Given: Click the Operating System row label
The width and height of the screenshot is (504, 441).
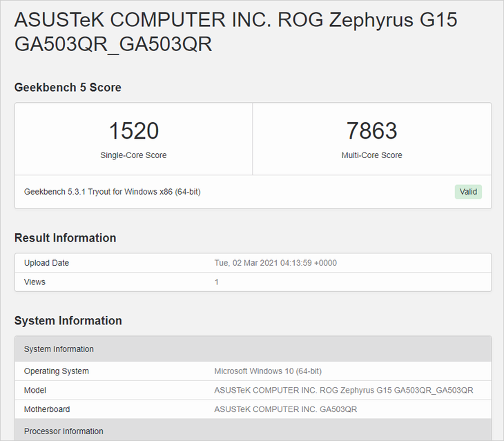Looking at the screenshot, I should (56, 371).
